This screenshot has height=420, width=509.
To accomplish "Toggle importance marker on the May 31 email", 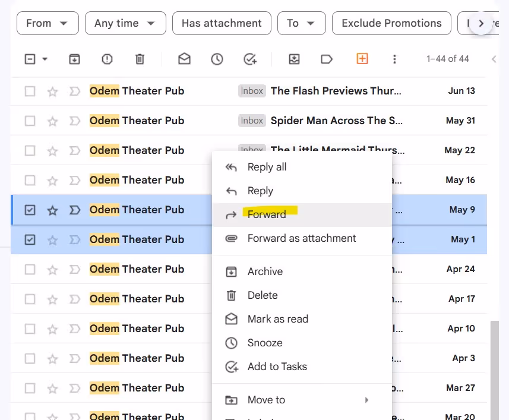I will coord(75,121).
